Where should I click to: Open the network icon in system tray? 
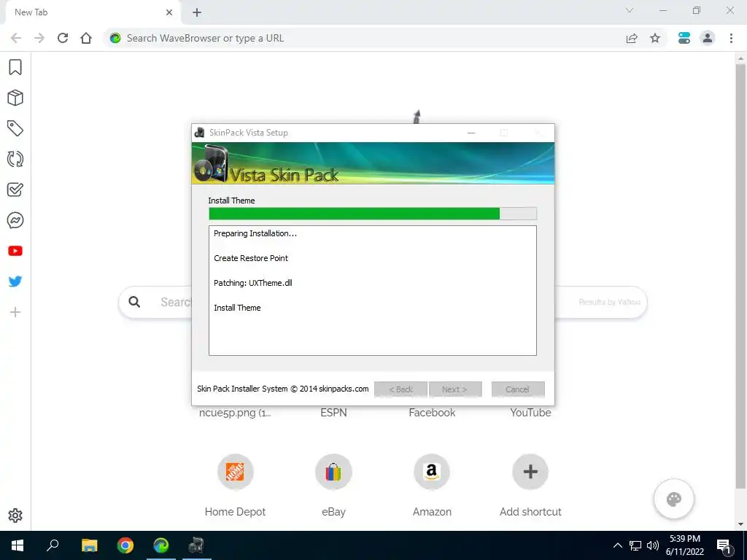pyautogui.click(x=635, y=545)
